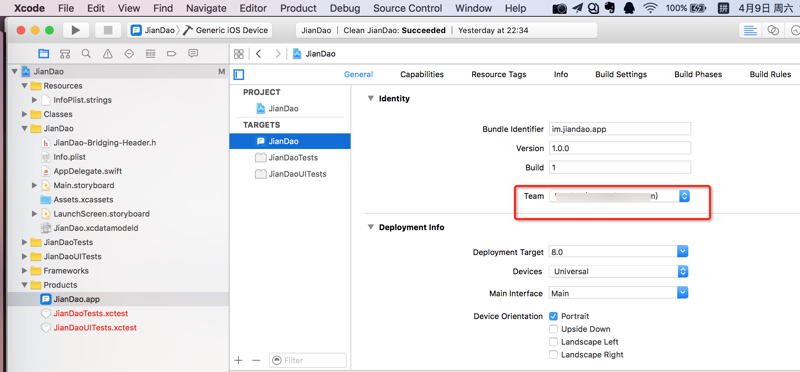
Task: Open AppDelegate.swift in the navigator
Action: pyautogui.click(x=88, y=171)
